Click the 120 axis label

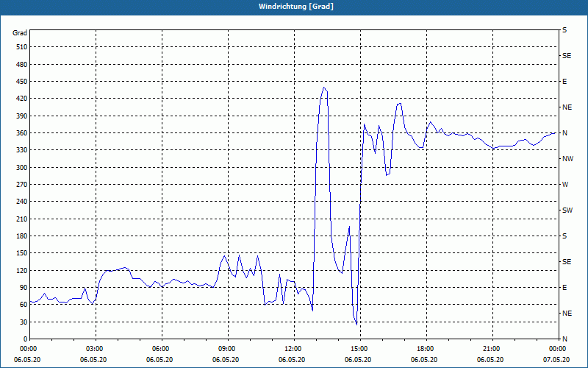[x=22, y=270]
